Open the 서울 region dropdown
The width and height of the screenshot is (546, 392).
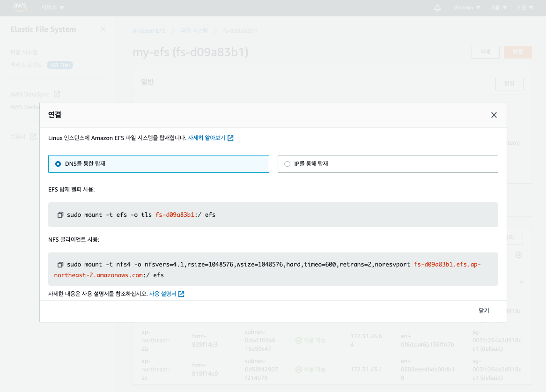[499, 7]
